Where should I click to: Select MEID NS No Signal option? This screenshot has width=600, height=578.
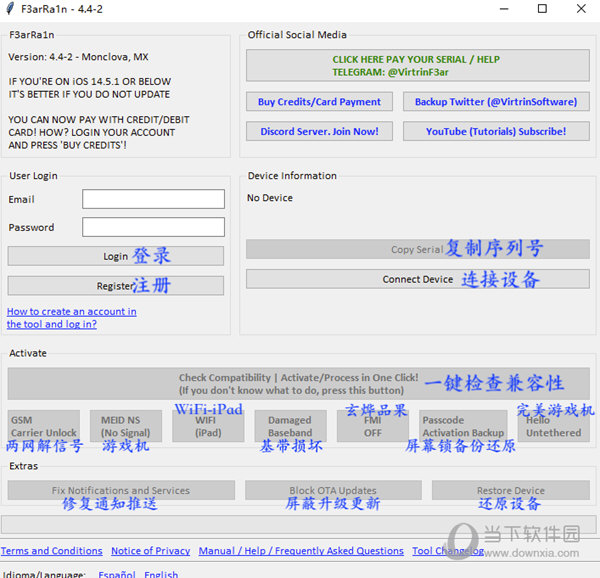pos(126,426)
